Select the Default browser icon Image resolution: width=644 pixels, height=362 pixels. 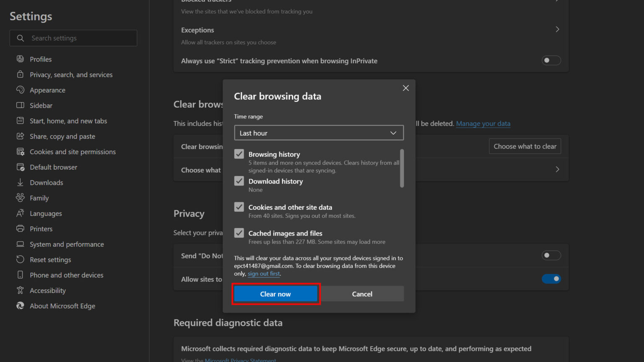(x=20, y=167)
